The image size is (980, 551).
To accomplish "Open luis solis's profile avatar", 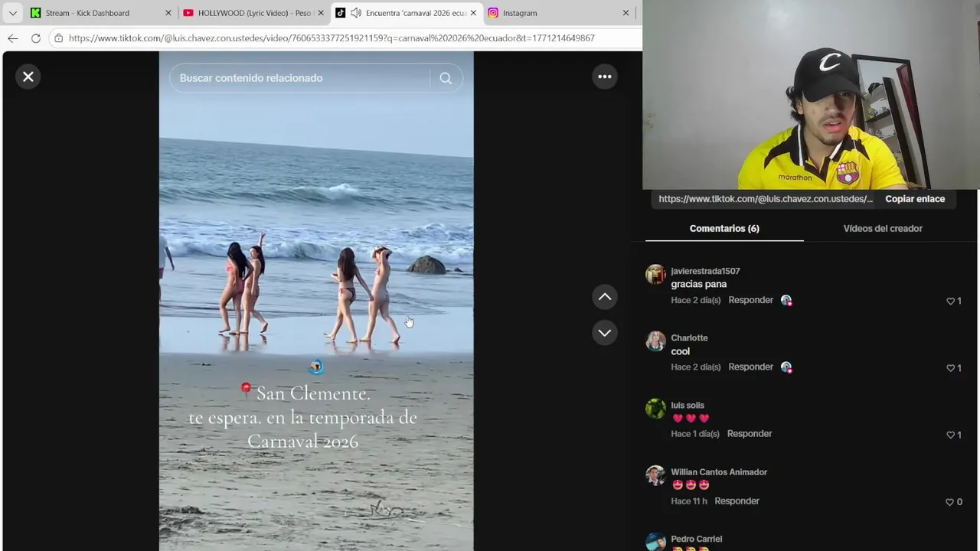I will click(655, 409).
